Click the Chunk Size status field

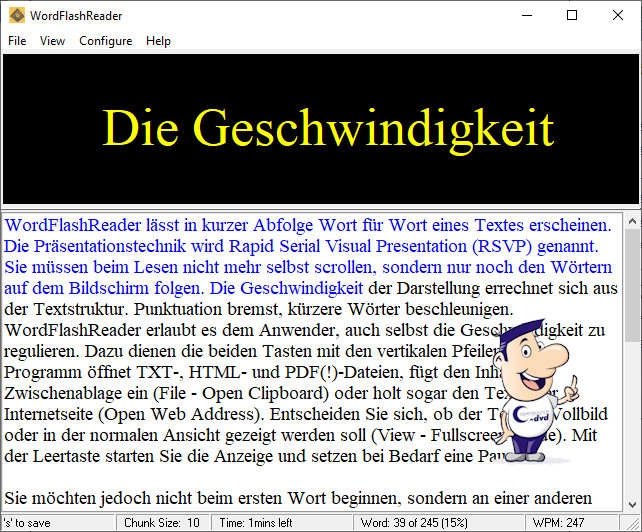(x=164, y=523)
